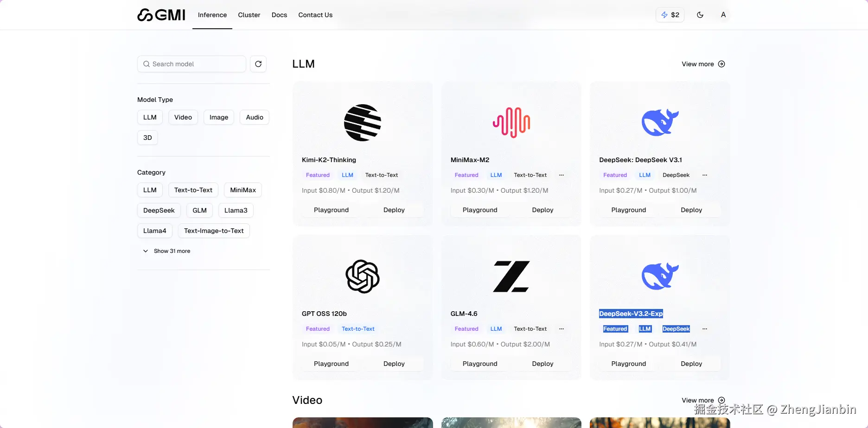The image size is (868, 428).
Task: Click the LLM tag on MiniMax-M2 card
Action: 496,175
